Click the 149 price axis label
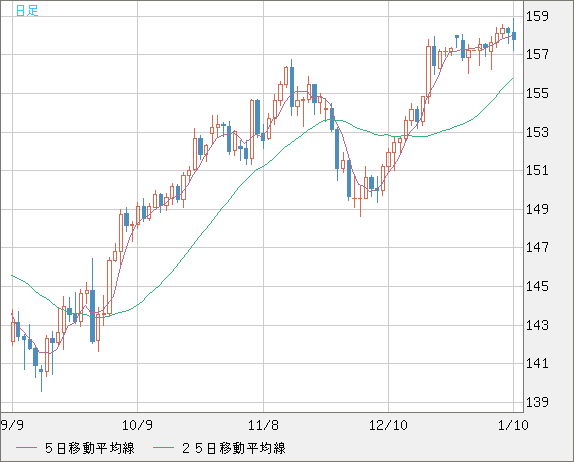 537,209
